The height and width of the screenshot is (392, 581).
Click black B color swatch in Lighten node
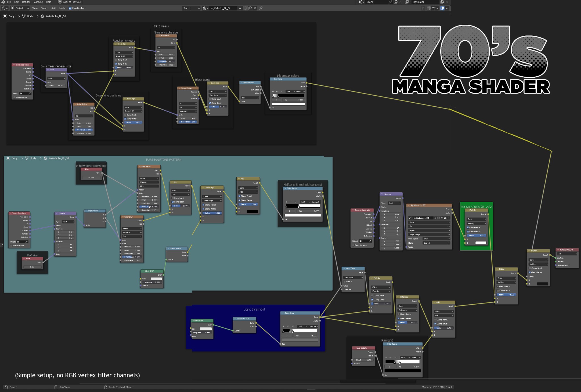(542, 284)
